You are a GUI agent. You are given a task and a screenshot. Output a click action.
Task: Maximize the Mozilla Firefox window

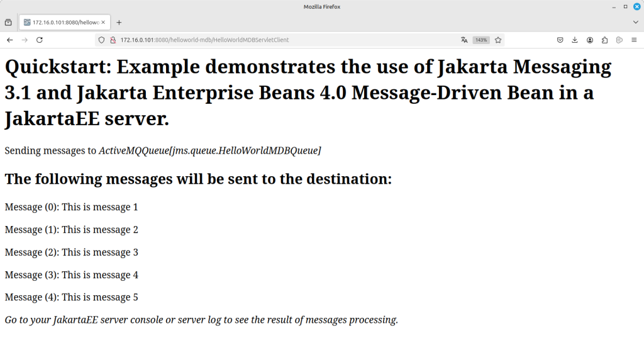[625, 6]
